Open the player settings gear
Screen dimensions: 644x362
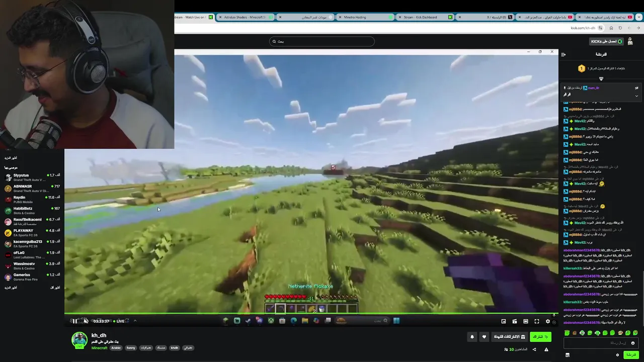coord(548,321)
